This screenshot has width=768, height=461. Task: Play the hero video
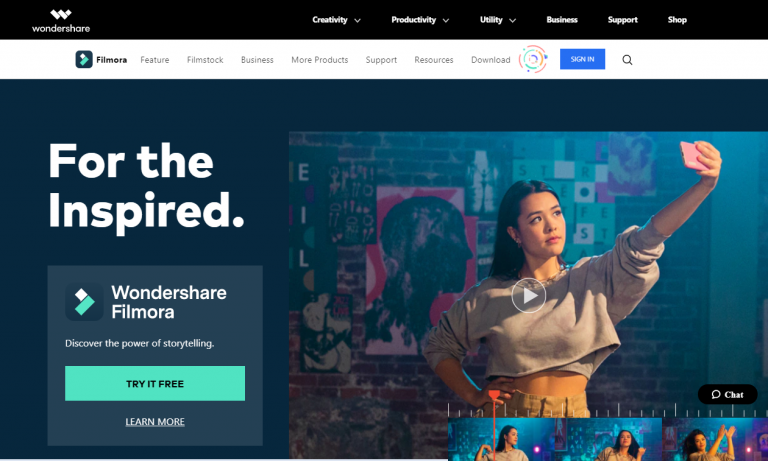[528, 295]
